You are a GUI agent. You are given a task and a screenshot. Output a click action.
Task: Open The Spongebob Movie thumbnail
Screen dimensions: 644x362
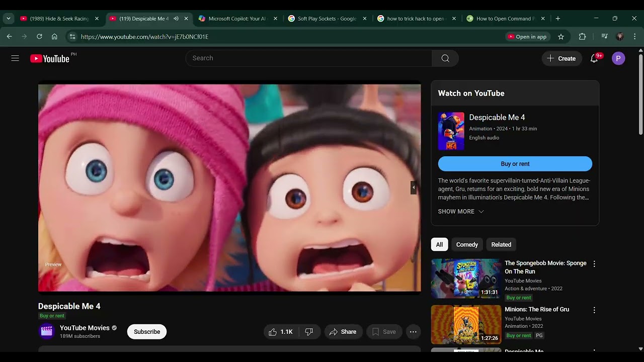tap(466, 278)
